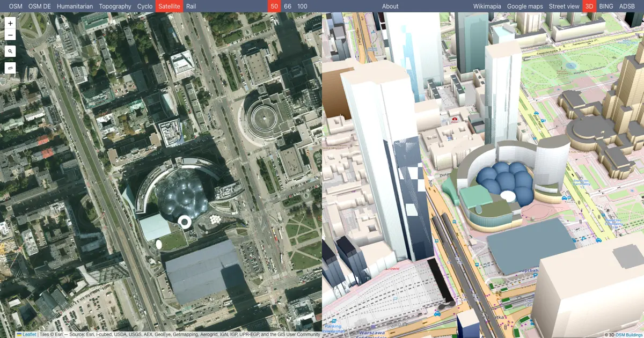Switch left map to OSM layer

click(x=16, y=6)
